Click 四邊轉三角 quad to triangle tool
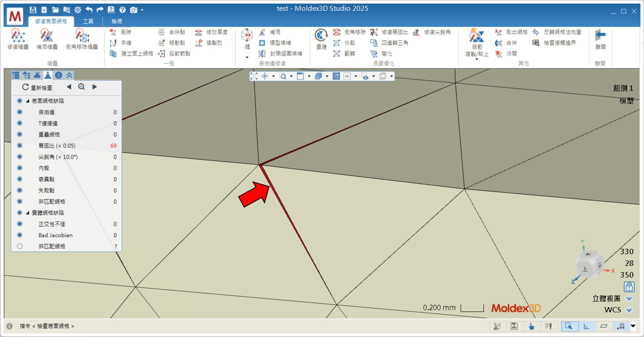Screen dimensions: 644x337 coord(389,43)
